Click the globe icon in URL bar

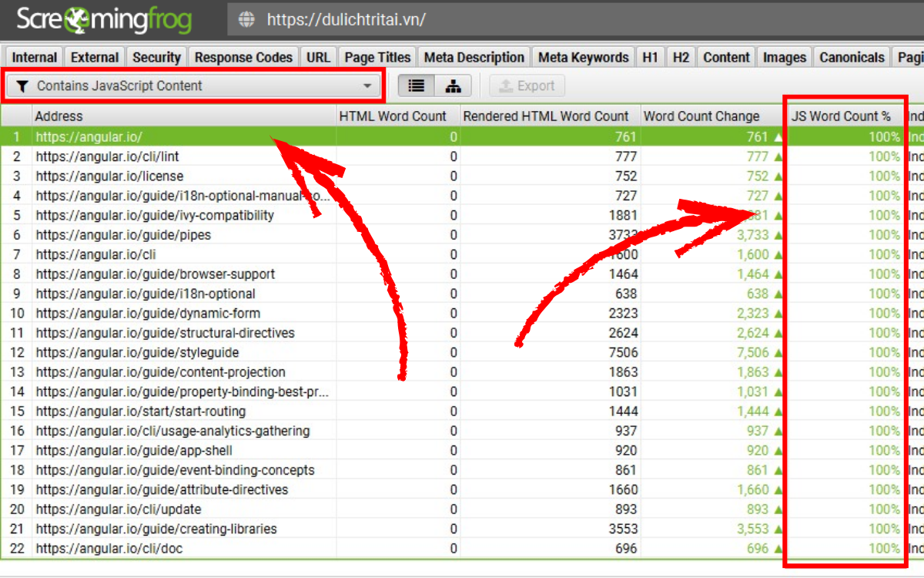click(246, 20)
